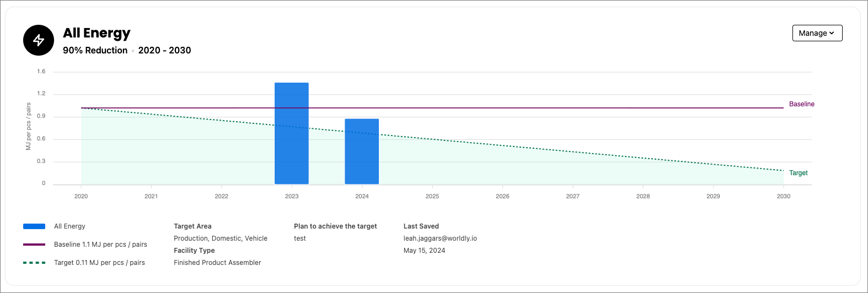Click the dotted green Target legend swatch
The width and height of the screenshot is (868, 293).
tap(34, 263)
